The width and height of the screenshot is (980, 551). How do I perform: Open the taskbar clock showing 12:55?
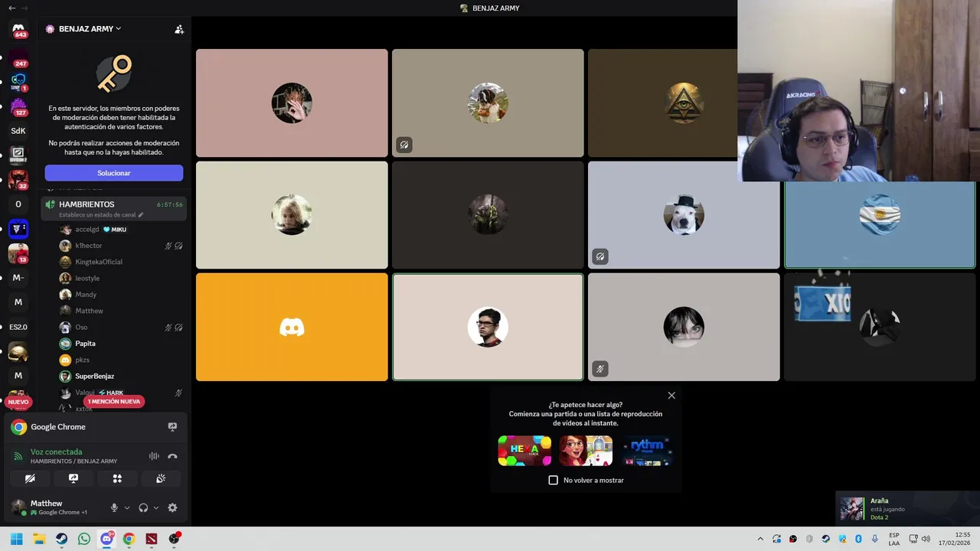(955, 539)
